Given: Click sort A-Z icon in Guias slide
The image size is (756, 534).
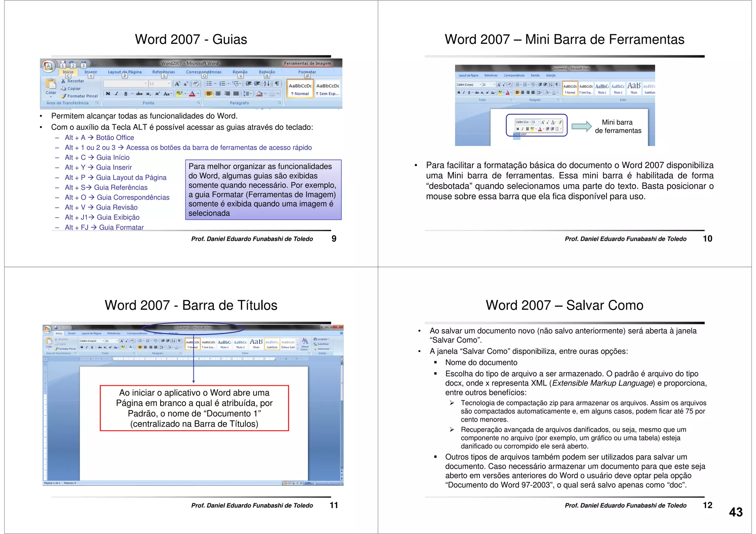Looking at the screenshot, I should point(267,84).
